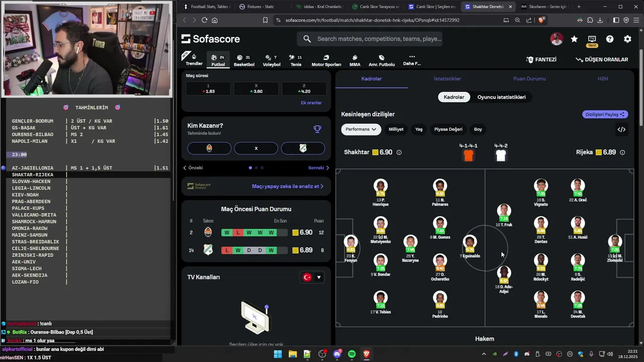The image size is (644, 362).
Task: Show info about Rijeka's 6.89 rating
Action: (x=622, y=152)
